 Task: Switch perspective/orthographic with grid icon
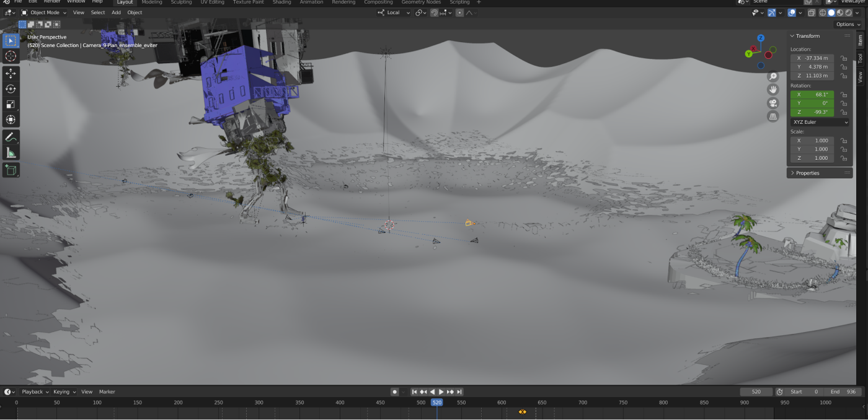coord(773,116)
